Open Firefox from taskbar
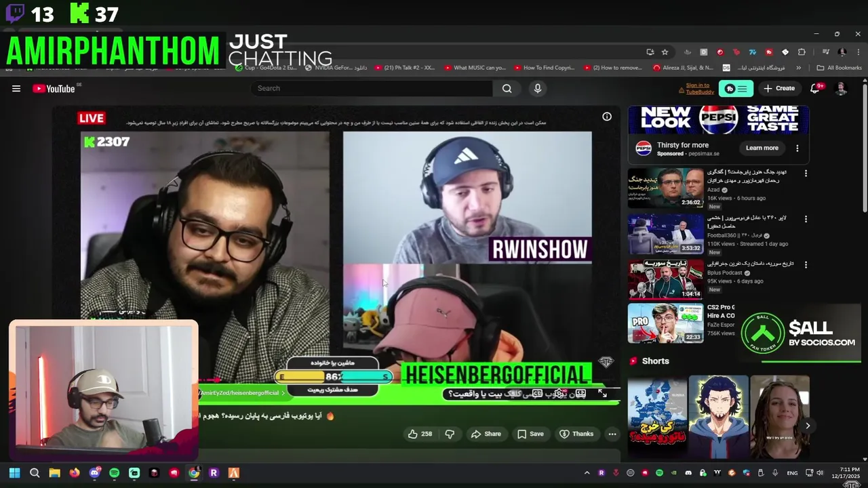 click(75, 473)
